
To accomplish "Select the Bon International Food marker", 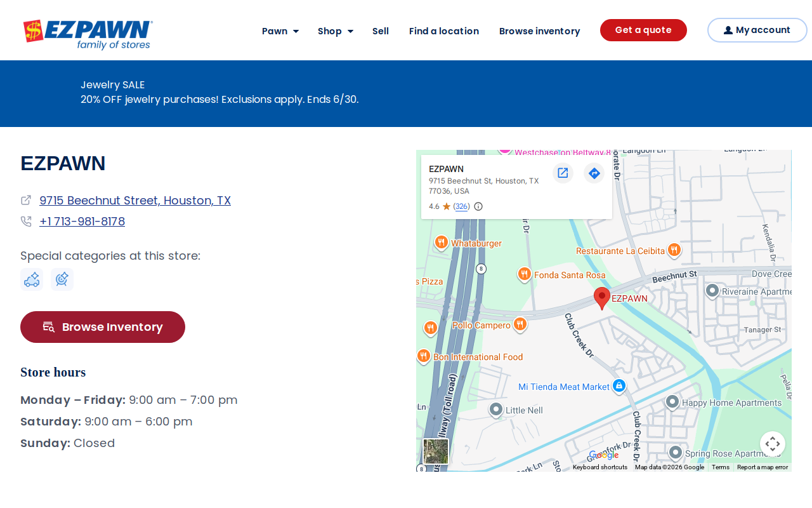I will 424,356.
